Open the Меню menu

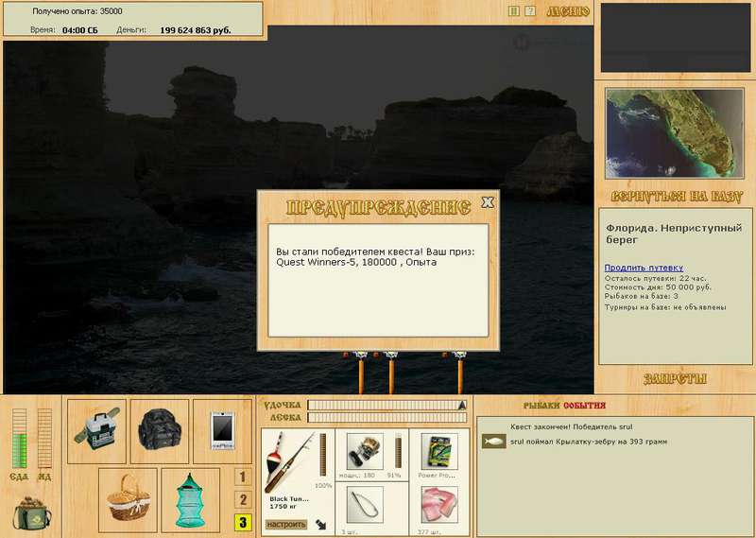coord(568,11)
